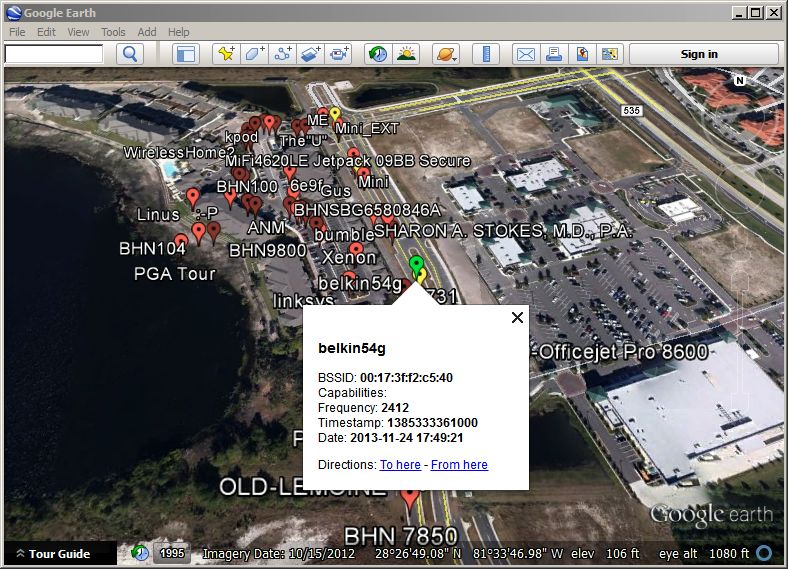Viewport: 788px width, 569px height.
Task: Click the BHNSBG6580846A label
Action: [367, 210]
